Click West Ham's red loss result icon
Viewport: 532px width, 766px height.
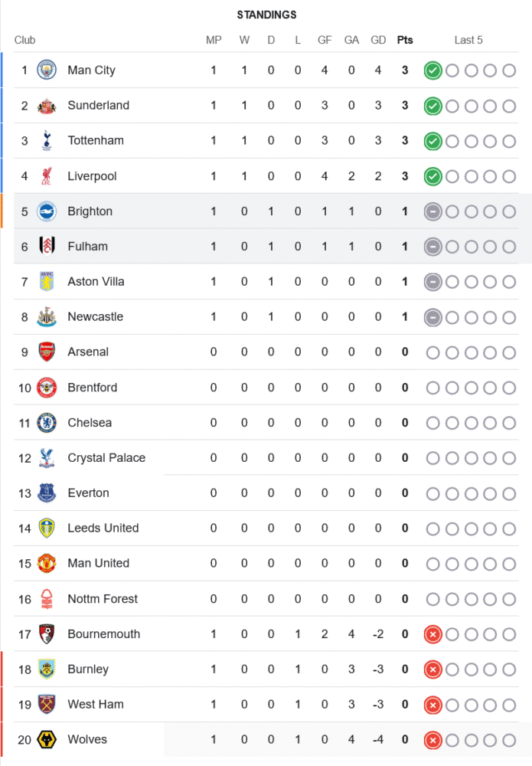coord(432,705)
